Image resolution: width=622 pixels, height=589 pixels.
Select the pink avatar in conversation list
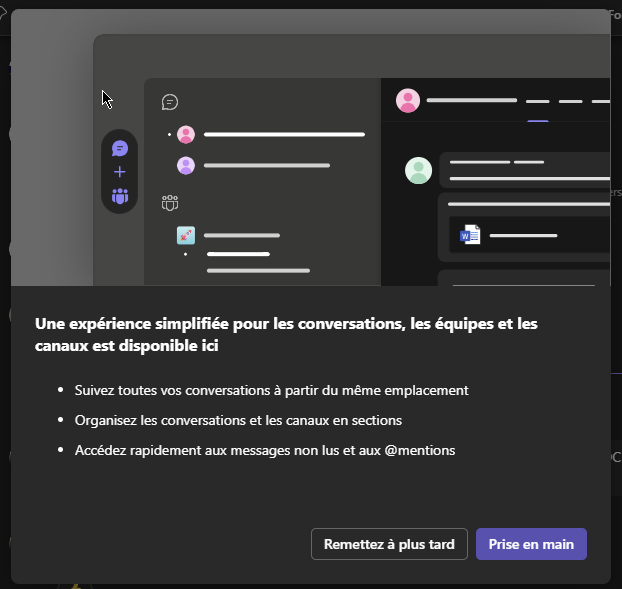(x=185, y=134)
